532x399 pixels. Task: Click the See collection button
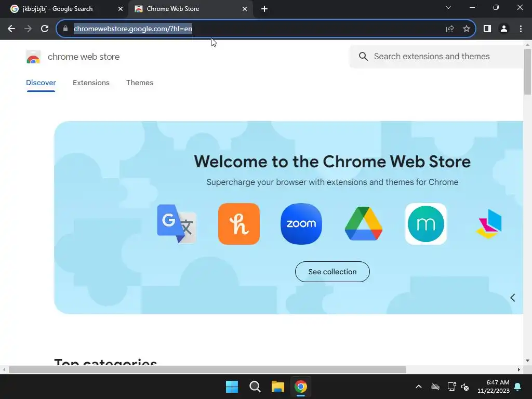click(x=332, y=272)
